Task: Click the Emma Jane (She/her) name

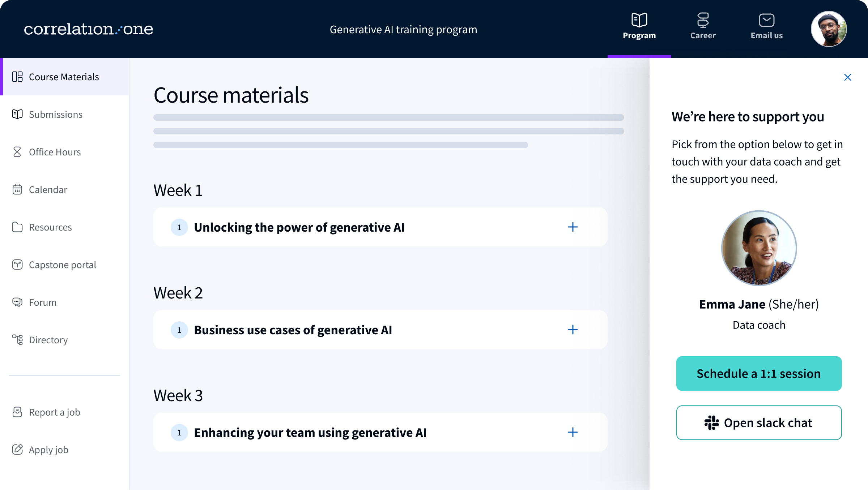Action: click(x=759, y=304)
